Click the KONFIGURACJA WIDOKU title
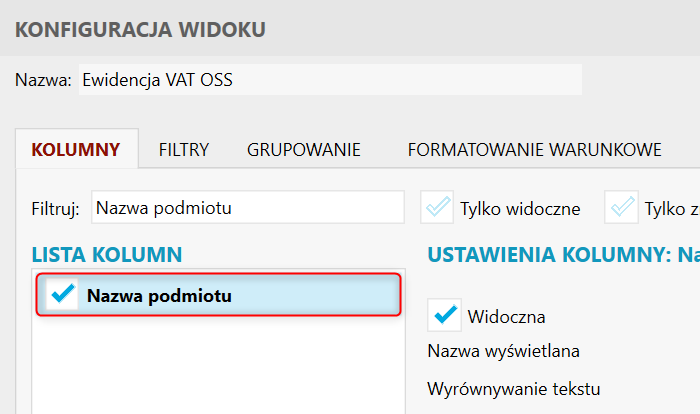700x414 pixels. point(141,30)
